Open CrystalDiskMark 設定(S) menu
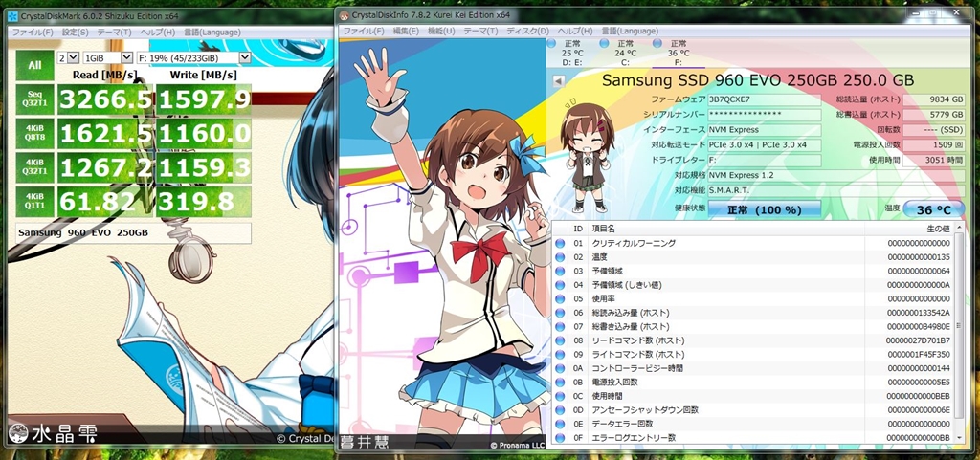Viewport: 980px width, 460px height. coord(75,32)
